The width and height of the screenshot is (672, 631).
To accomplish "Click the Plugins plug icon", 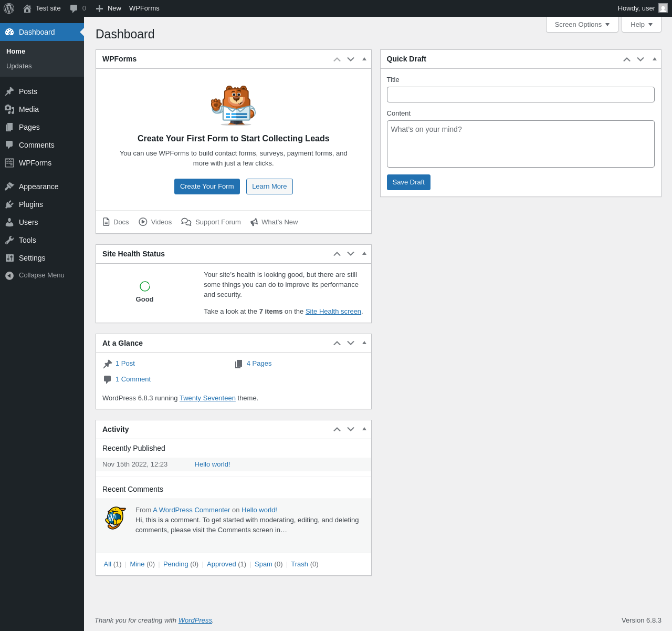I will pos(9,204).
